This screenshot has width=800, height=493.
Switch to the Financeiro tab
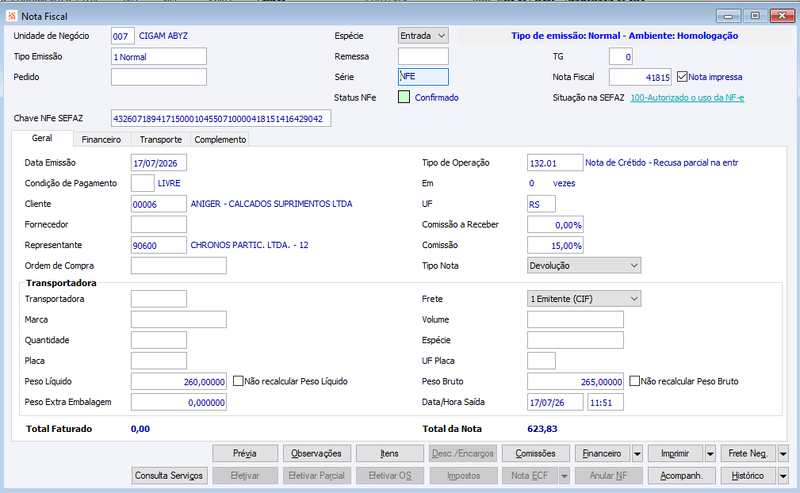pyautogui.click(x=101, y=139)
